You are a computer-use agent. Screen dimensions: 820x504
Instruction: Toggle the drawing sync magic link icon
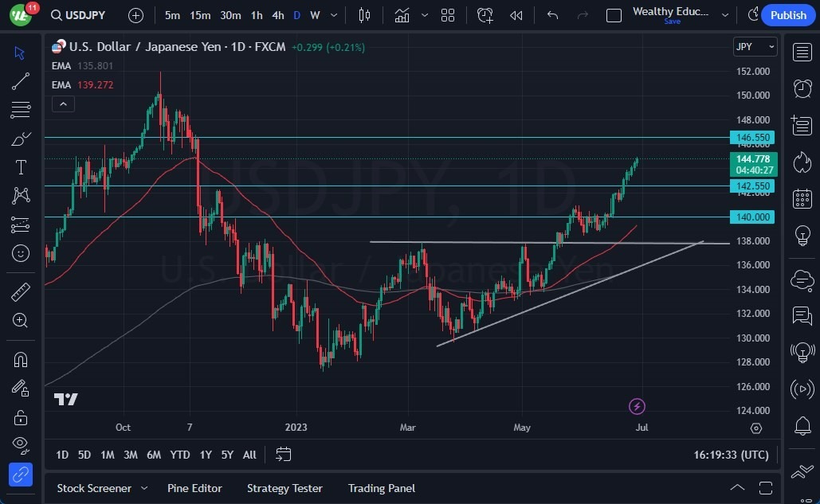point(21,475)
